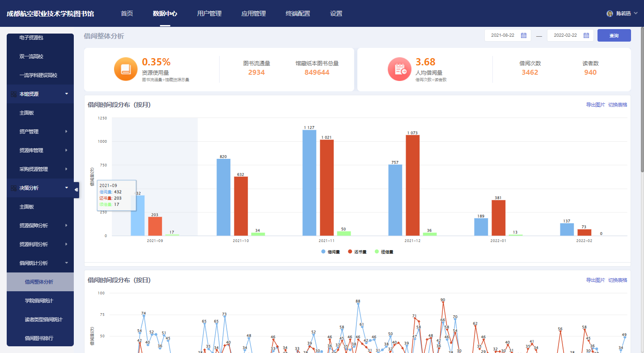
Task: Click 导出图片 on the monthly chart
Action: (595, 105)
